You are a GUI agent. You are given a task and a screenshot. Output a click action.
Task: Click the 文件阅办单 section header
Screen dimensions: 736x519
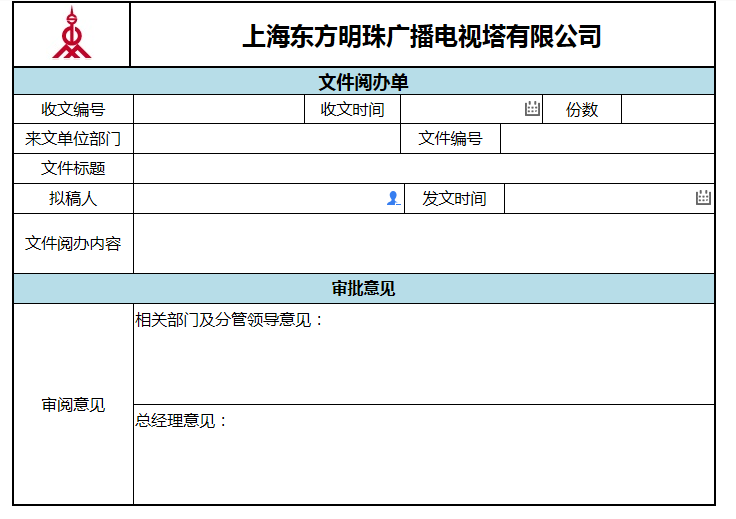tap(364, 82)
